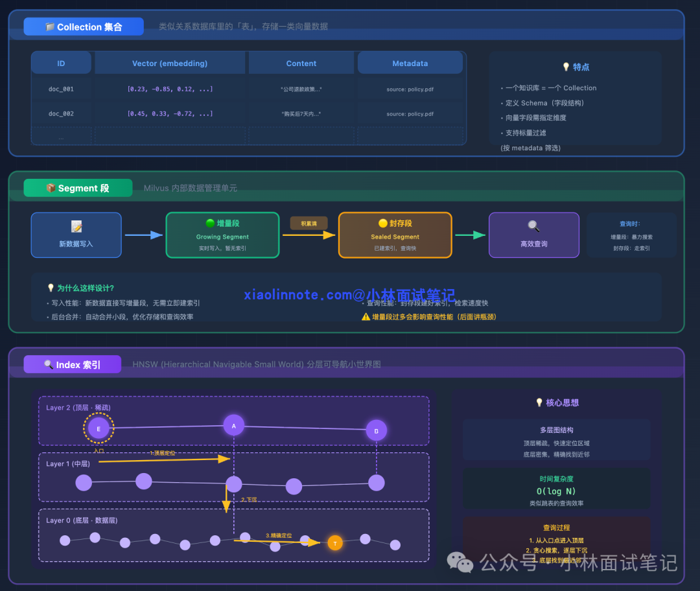Click entry point node E in Layer 2

click(99, 428)
